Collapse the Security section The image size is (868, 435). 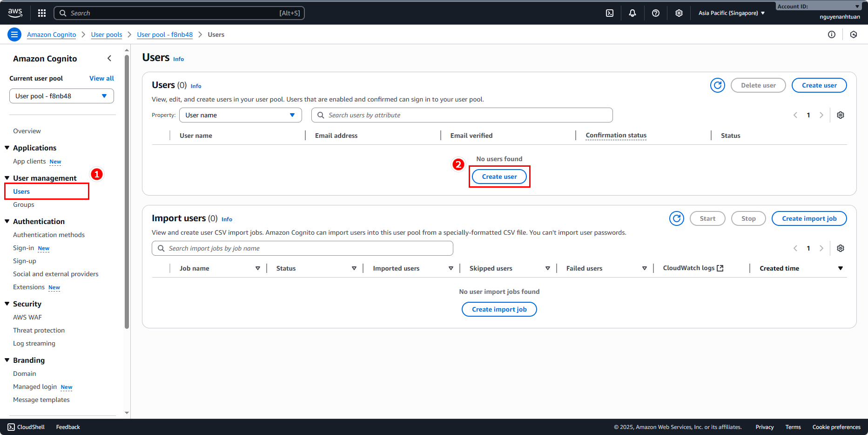point(7,304)
